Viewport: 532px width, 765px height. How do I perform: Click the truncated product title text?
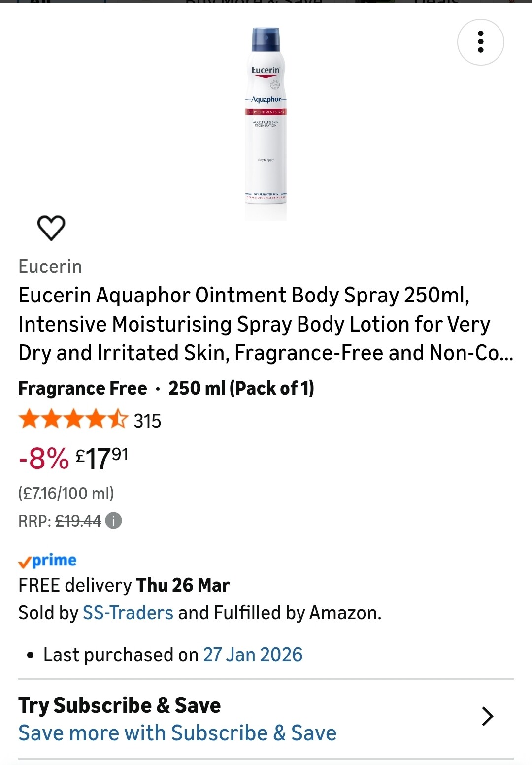coord(266,324)
